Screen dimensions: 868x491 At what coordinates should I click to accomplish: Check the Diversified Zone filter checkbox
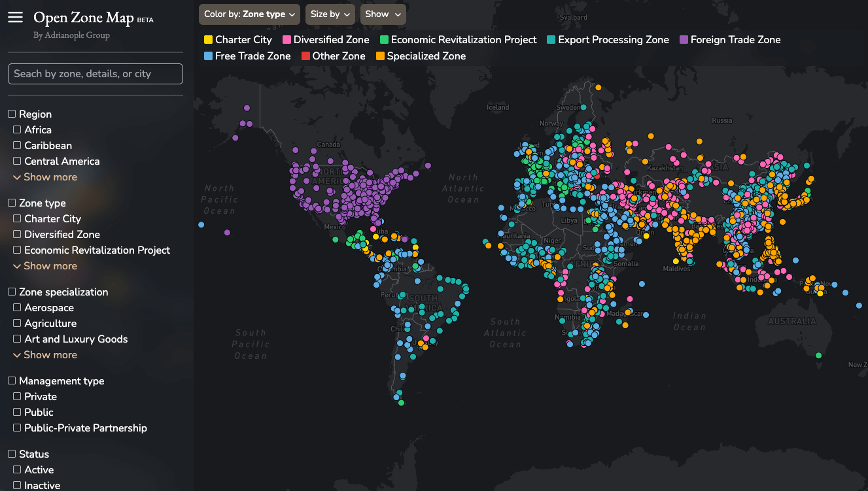point(17,235)
